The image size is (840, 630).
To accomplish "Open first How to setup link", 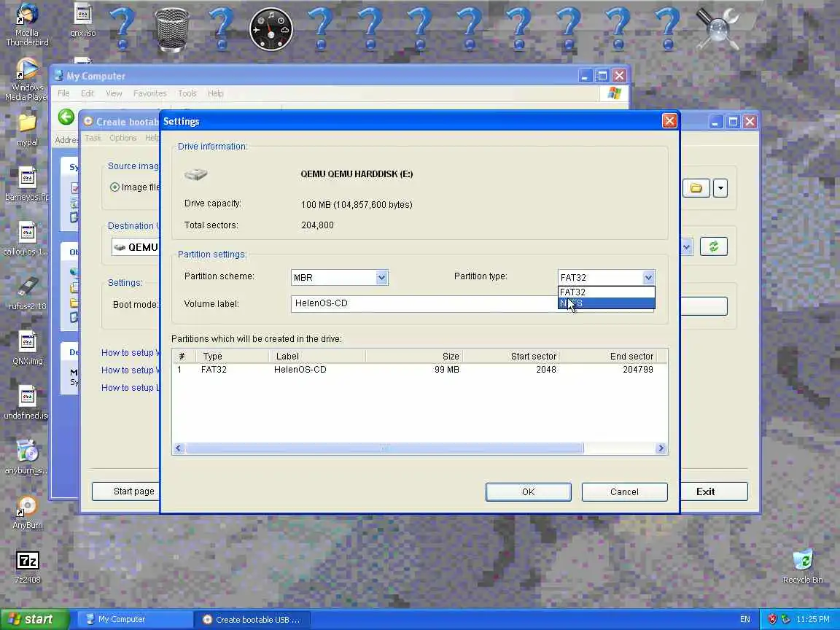I will tap(131, 352).
